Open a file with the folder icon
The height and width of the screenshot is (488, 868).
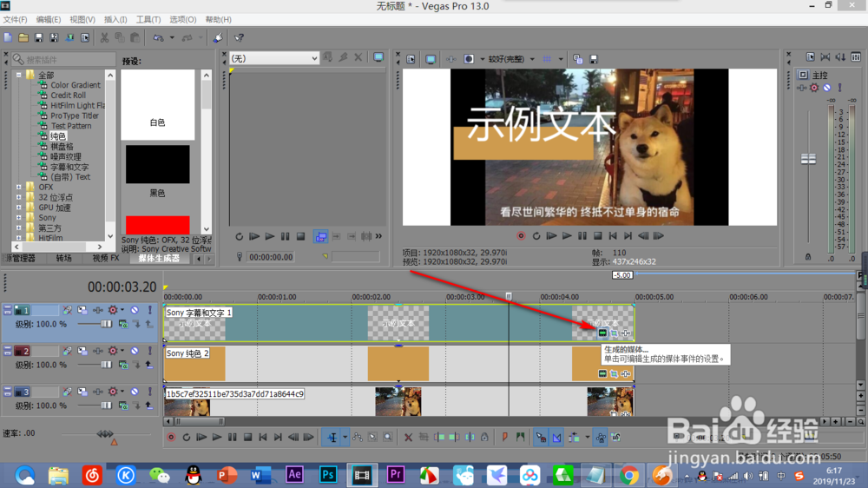(x=23, y=37)
